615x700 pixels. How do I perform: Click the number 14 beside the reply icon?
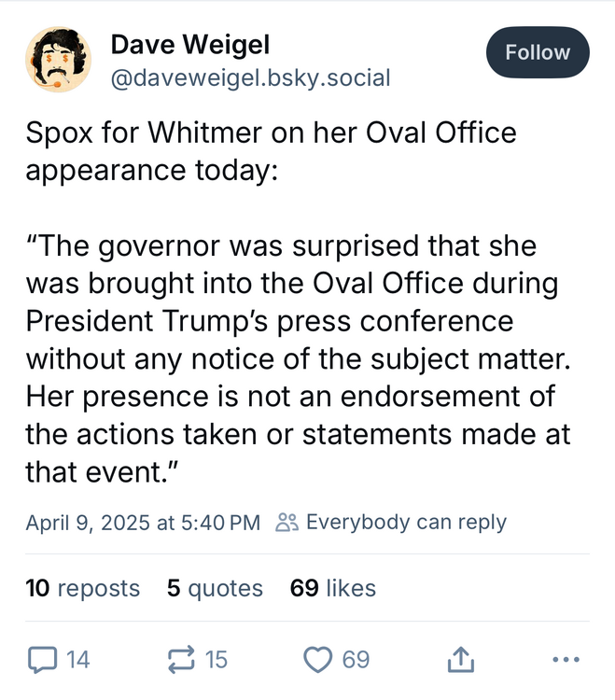point(78,660)
